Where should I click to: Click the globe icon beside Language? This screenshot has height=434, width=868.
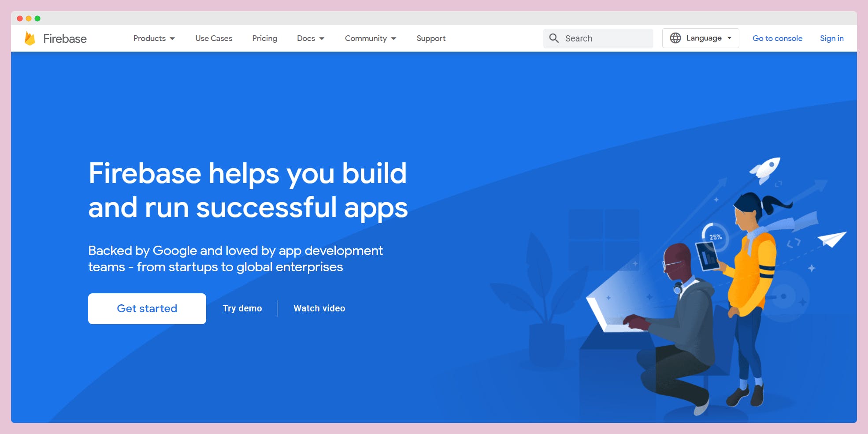pyautogui.click(x=675, y=38)
